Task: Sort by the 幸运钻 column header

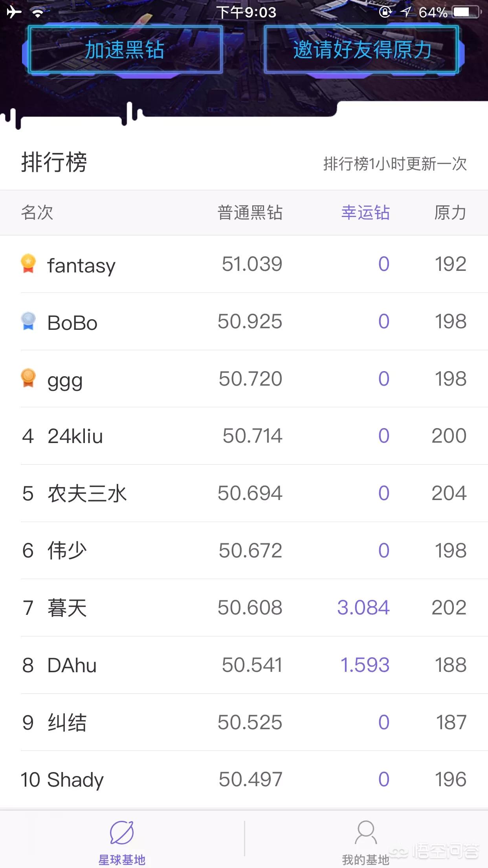Action: 365,213
